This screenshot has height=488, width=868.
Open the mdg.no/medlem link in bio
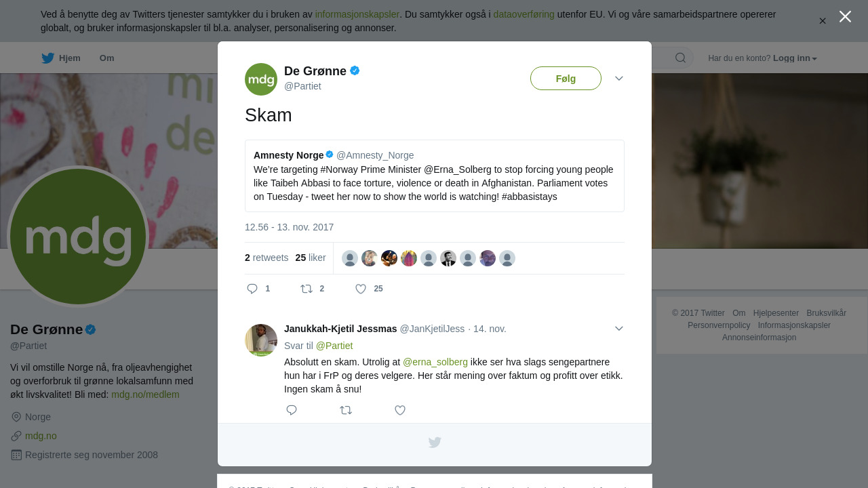pos(145,394)
